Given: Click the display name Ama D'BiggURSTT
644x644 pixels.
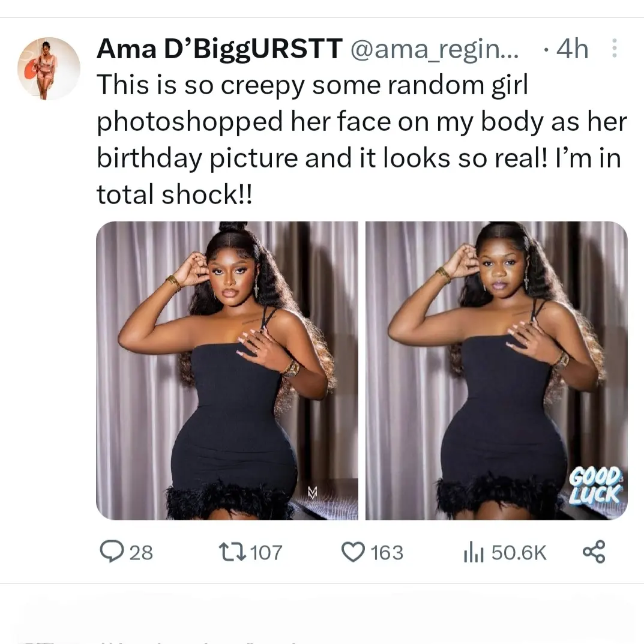Looking at the screenshot, I should coord(219,49).
